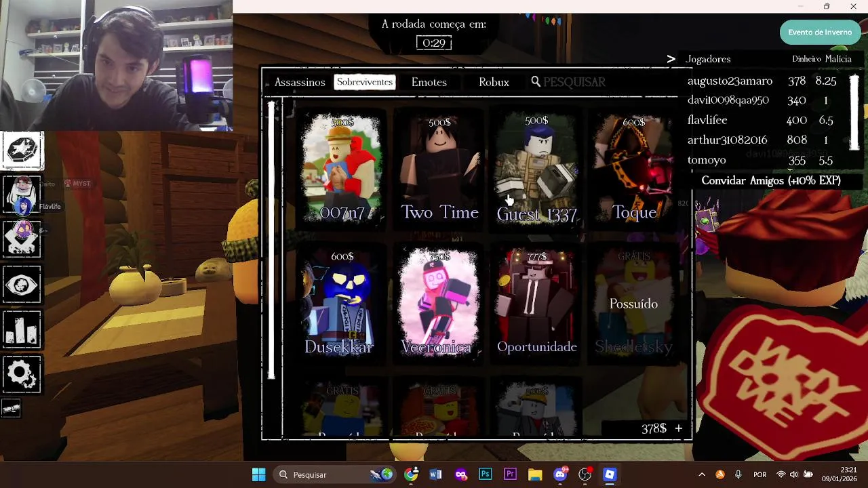Image resolution: width=868 pixels, height=488 pixels.
Task: Click the orange tray app icon
Action: pyautogui.click(x=720, y=474)
